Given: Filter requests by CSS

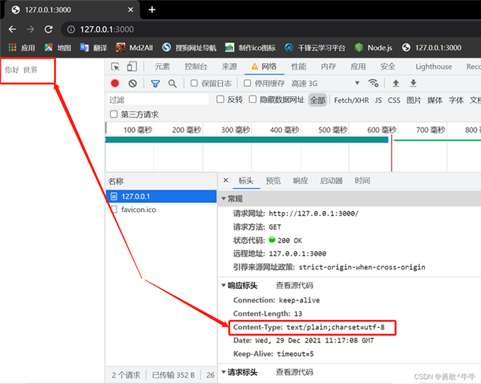Looking at the screenshot, I should tap(394, 100).
